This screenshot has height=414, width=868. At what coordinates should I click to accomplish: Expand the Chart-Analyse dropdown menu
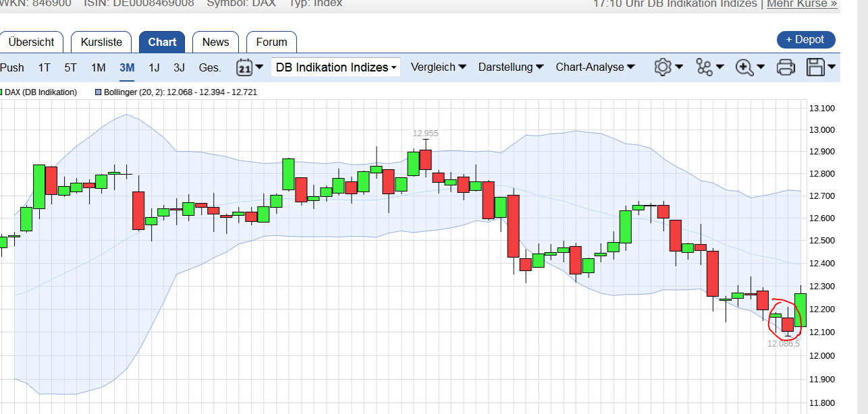(x=595, y=67)
